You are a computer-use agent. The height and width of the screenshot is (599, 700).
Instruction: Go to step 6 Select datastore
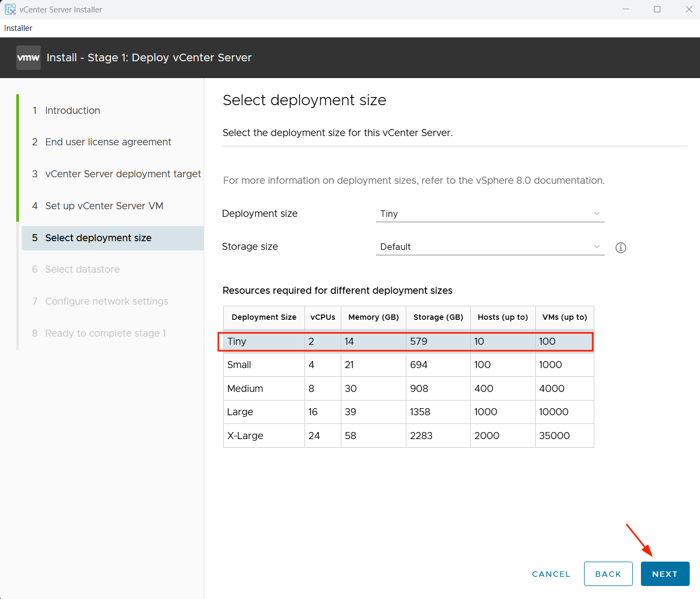[x=76, y=269]
